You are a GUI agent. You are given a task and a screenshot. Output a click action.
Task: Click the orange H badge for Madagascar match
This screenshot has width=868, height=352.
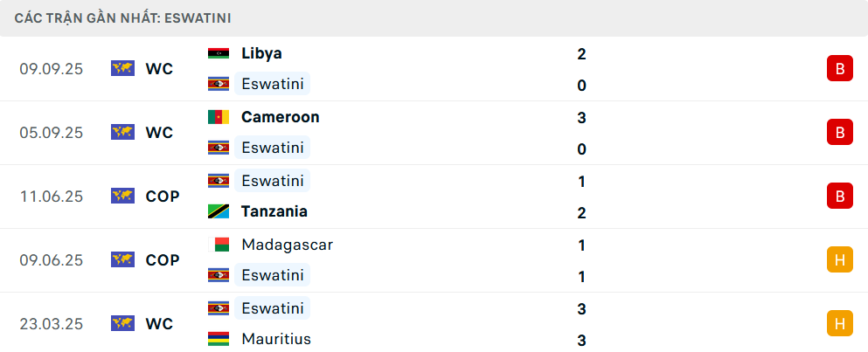(839, 259)
